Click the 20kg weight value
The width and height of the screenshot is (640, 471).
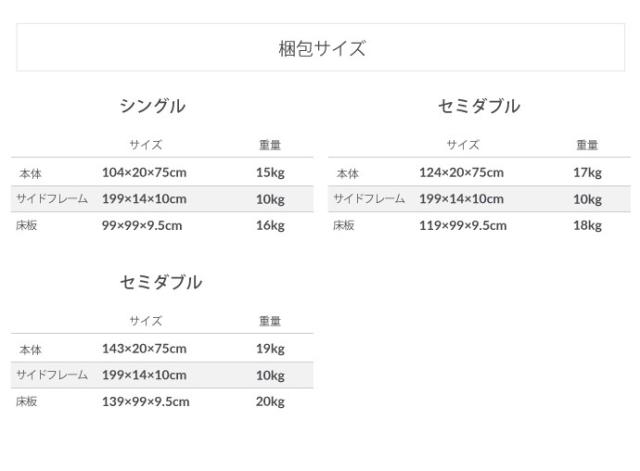tap(270, 402)
